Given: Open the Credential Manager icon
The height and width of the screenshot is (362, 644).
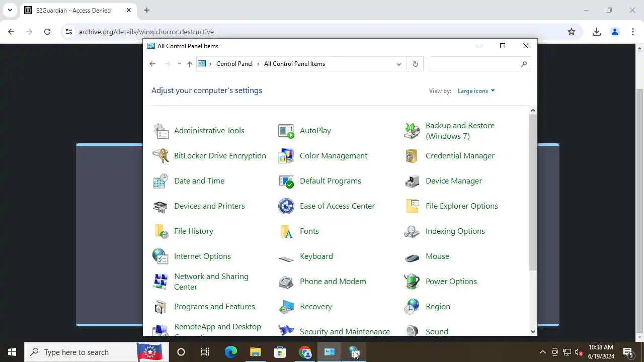Looking at the screenshot, I should [412, 156].
